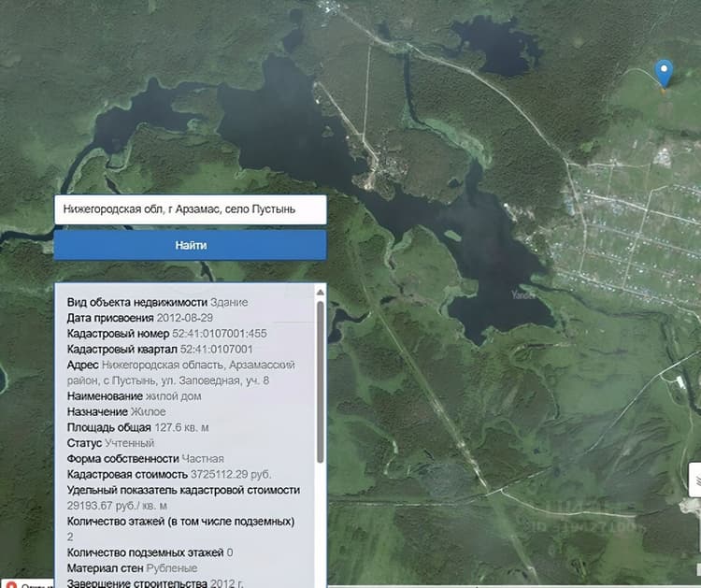Image resolution: width=701 pixels, height=588 pixels.
Task: Click the Статус Учтенный line
Action: tap(110, 443)
